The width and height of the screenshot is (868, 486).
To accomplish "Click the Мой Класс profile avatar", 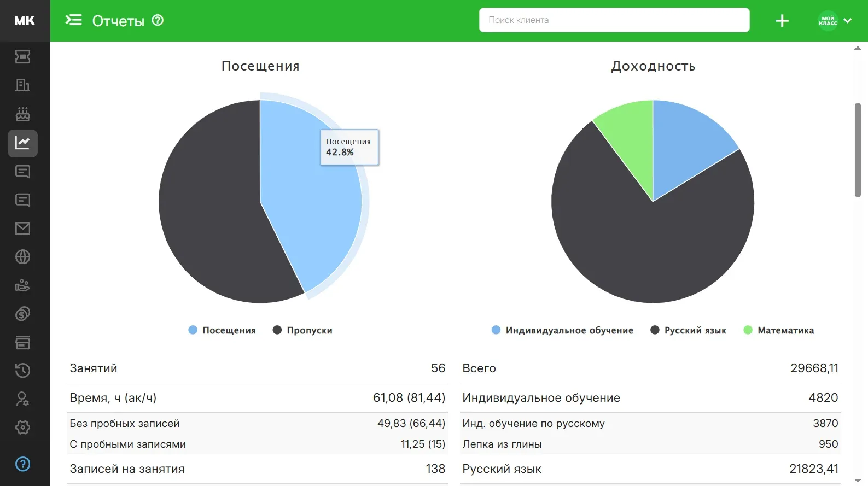I will point(828,21).
